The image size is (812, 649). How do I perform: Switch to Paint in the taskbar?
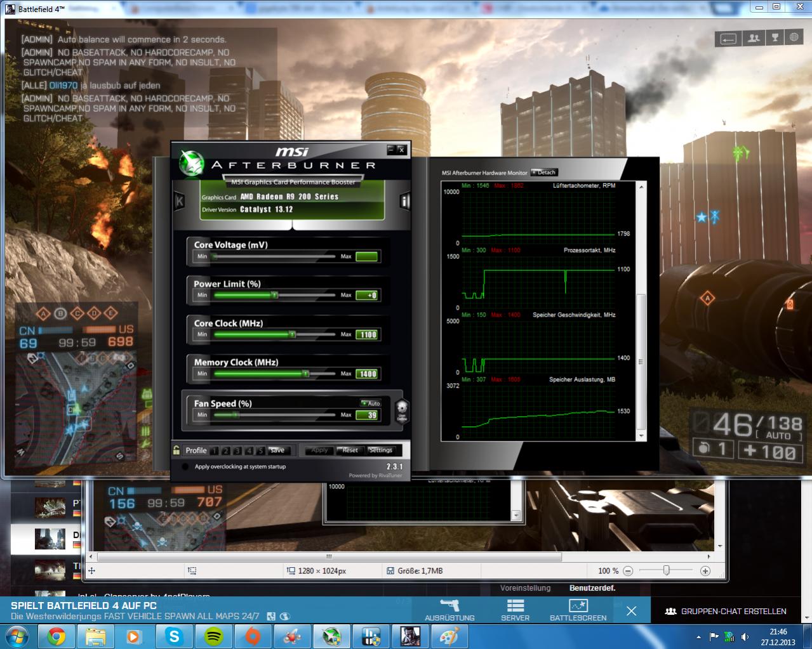coord(449,636)
